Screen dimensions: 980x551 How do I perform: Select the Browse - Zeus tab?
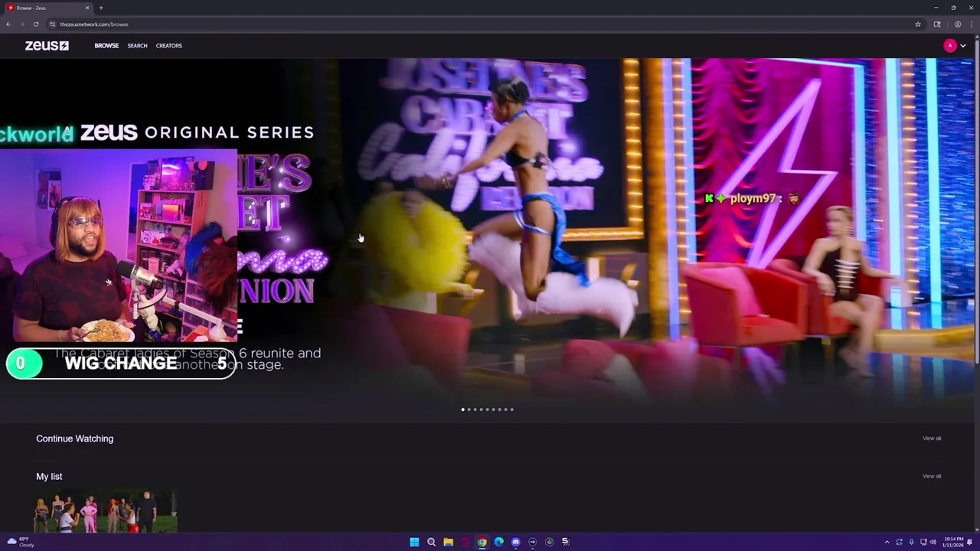click(47, 8)
